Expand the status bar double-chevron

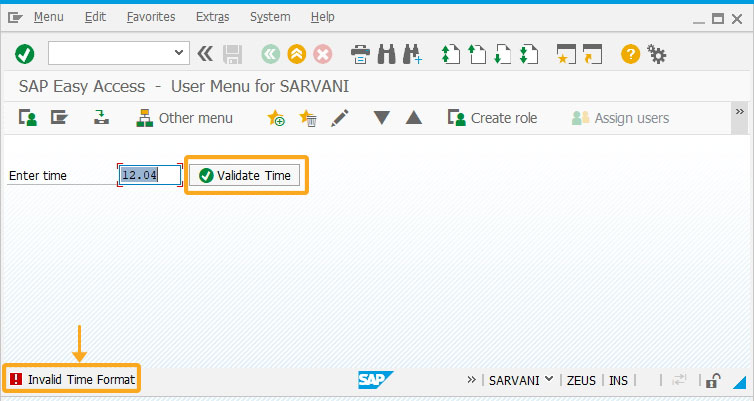[x=471, y=380]
